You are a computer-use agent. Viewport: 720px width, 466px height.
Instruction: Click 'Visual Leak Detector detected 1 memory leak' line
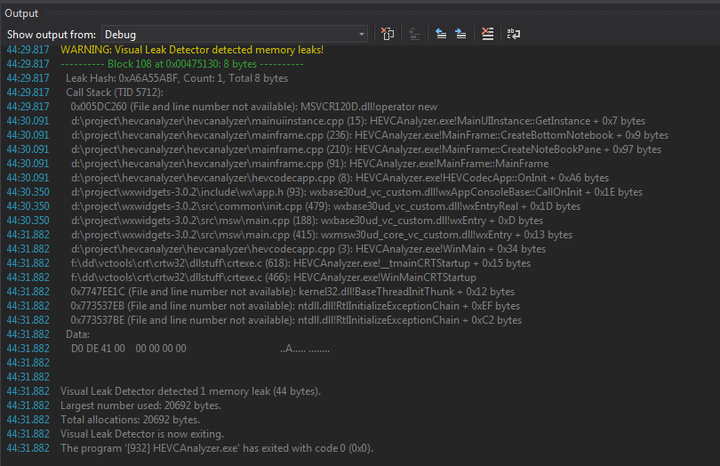(191, 391)
